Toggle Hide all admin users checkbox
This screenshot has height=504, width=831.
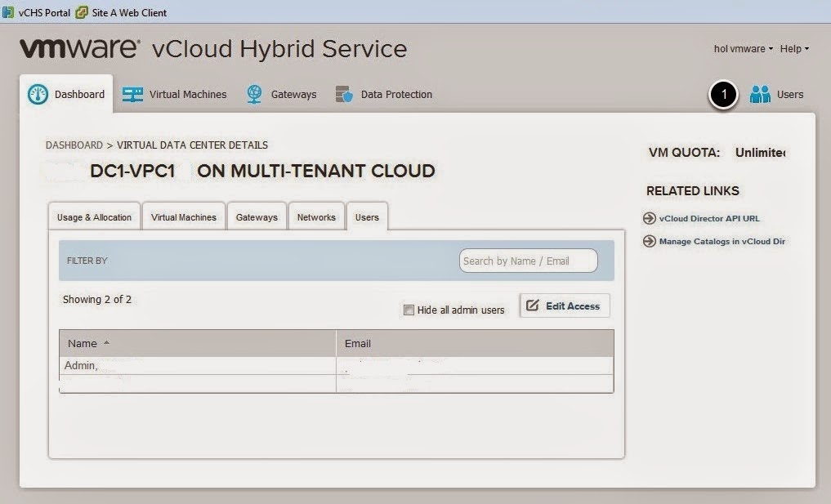[409, 310]
